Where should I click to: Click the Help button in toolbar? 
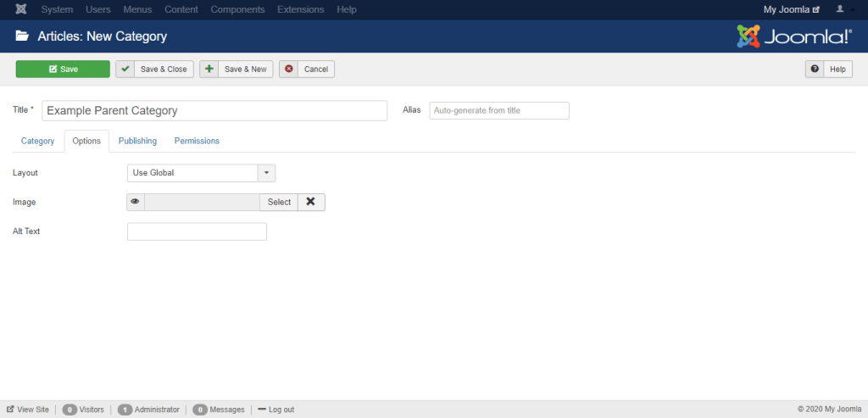(x=829, y=70)
